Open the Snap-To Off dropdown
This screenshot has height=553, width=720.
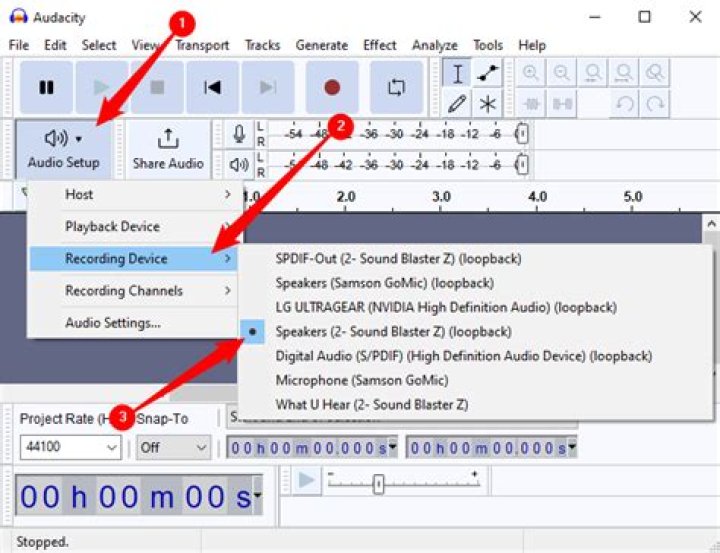174,447
